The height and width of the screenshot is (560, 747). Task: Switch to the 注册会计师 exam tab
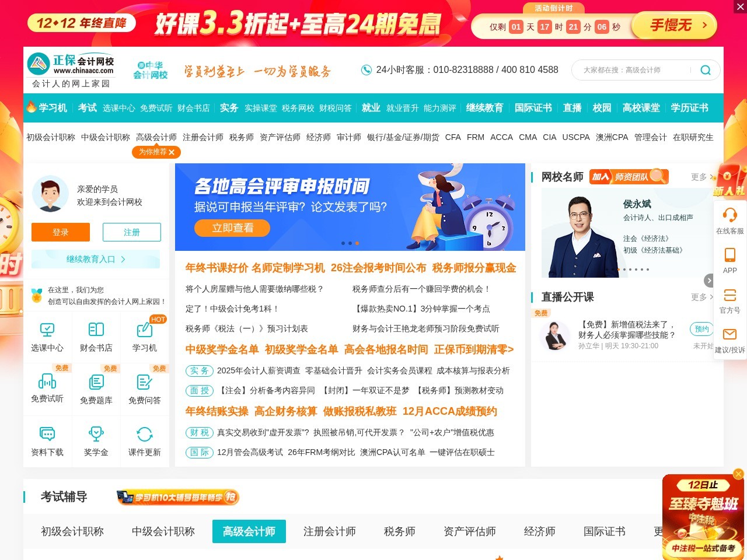coord(329,531)
